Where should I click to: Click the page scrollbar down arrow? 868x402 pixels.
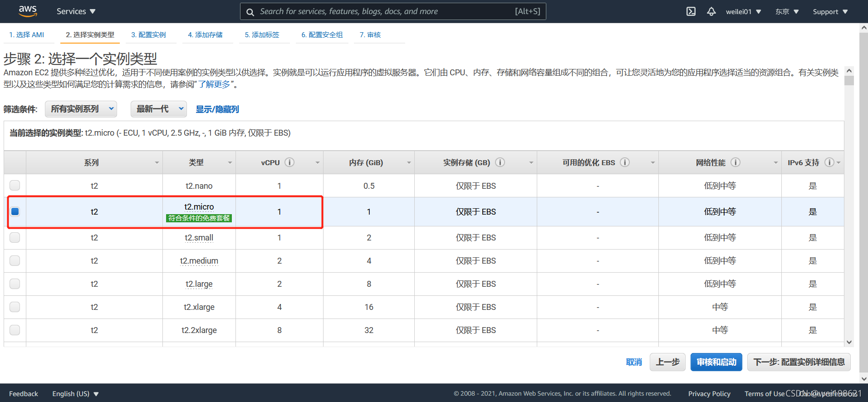(863, 378)
